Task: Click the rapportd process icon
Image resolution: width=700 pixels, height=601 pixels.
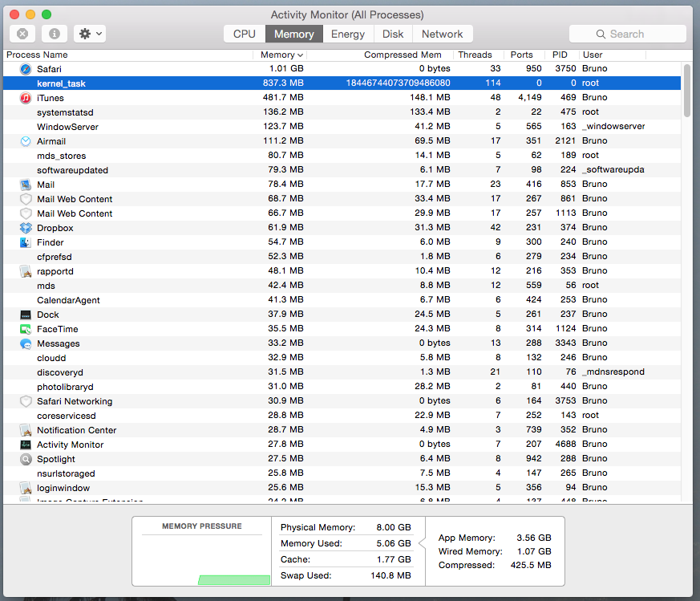Action: (26, 271)
